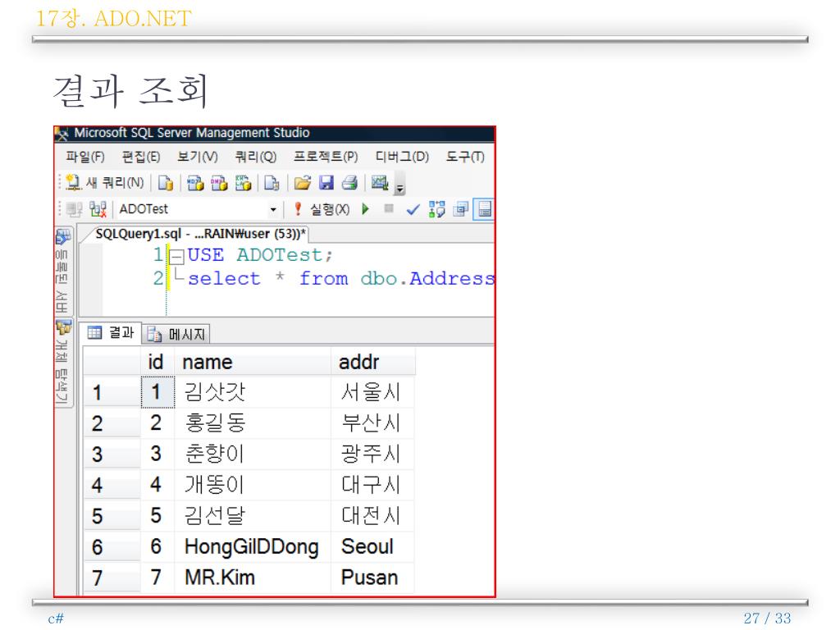
Task: Click the print icon in toolbar
Action: [x=349, y=183]
